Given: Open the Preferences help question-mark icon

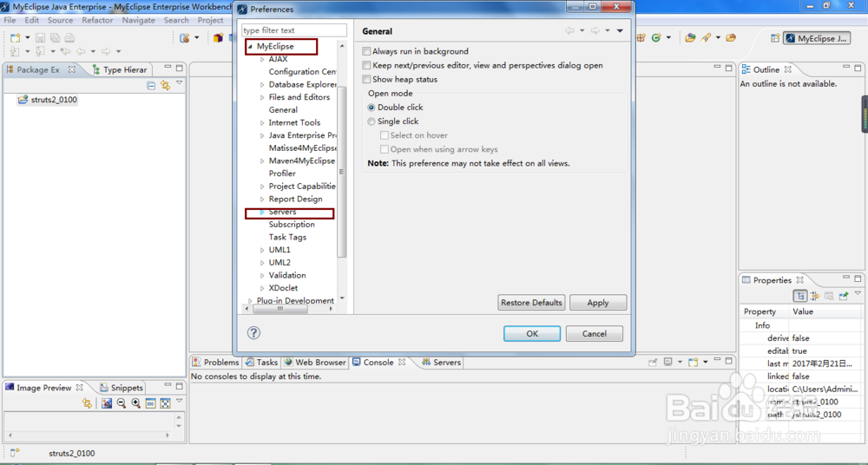Looking at the screenshot, I should click(x=253, y=332).
